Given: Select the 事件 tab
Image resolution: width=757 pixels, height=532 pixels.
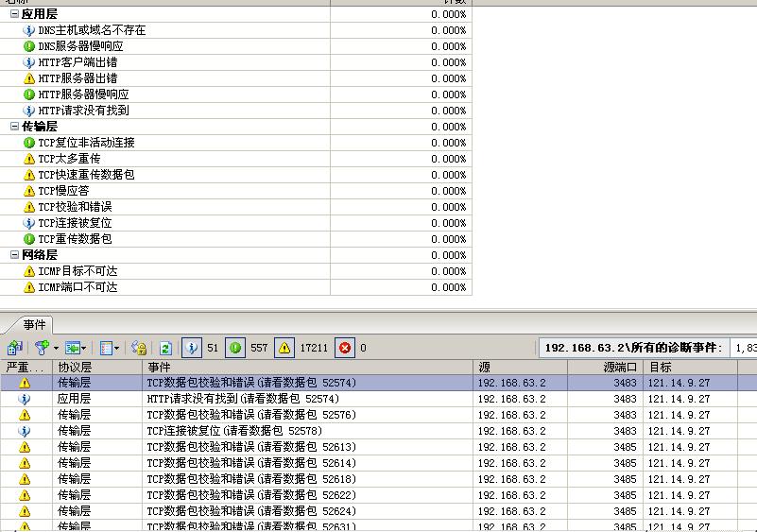Looking at the screenshot, I should pos(34,324).
